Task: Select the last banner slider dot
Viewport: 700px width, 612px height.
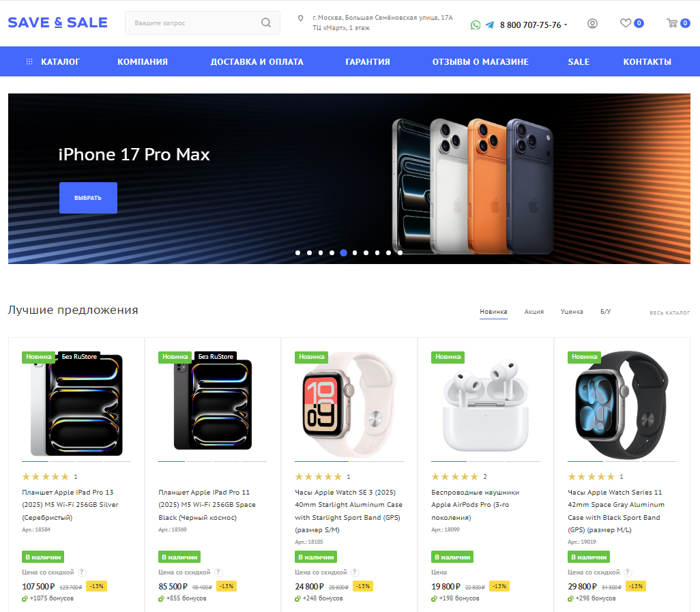Action: click(400, 252)
